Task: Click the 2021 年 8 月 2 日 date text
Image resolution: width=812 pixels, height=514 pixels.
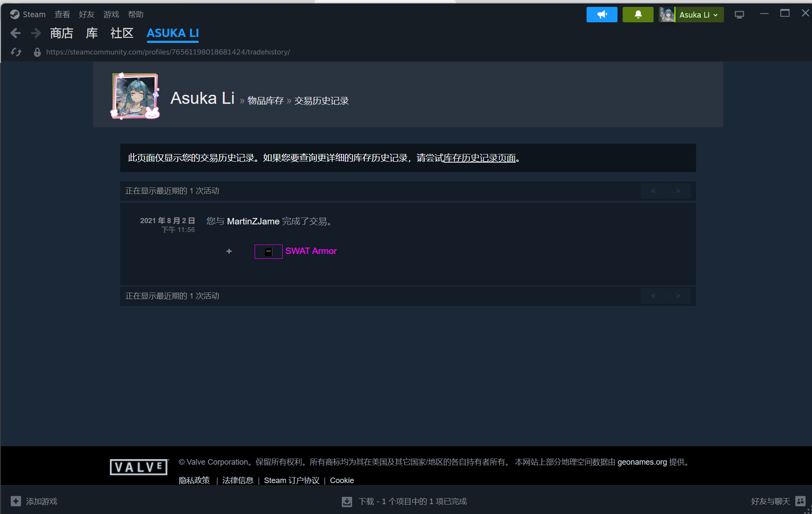Action: [x=167, y=221]
